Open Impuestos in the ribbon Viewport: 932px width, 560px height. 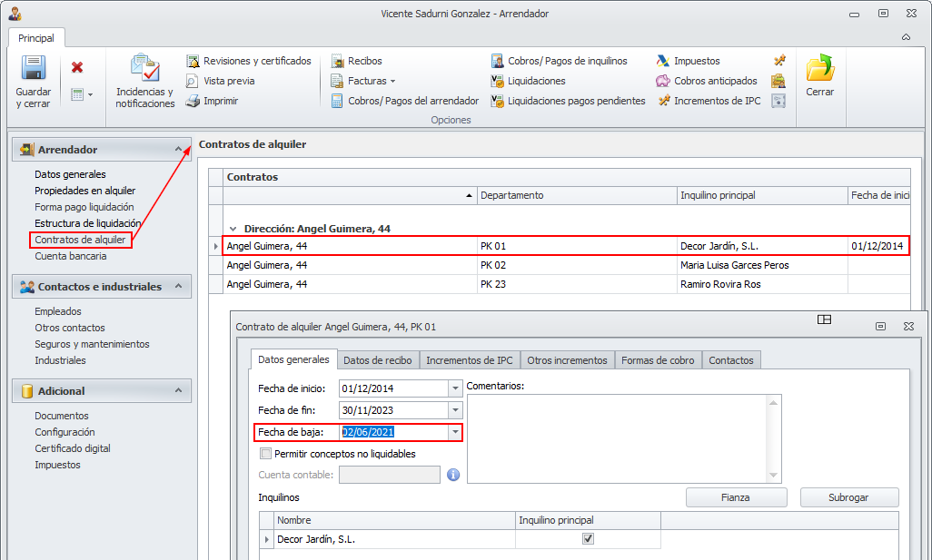[689, 61]
